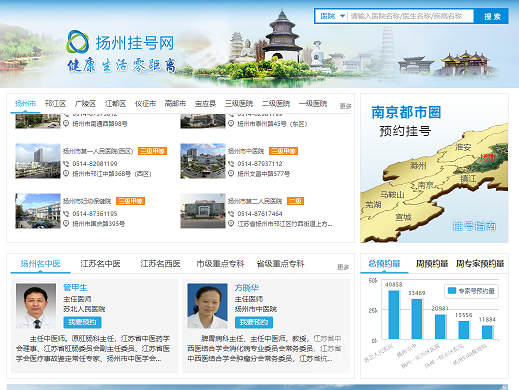Open the 周预约量 chart tab
The image size is (519, 390).
432,264
